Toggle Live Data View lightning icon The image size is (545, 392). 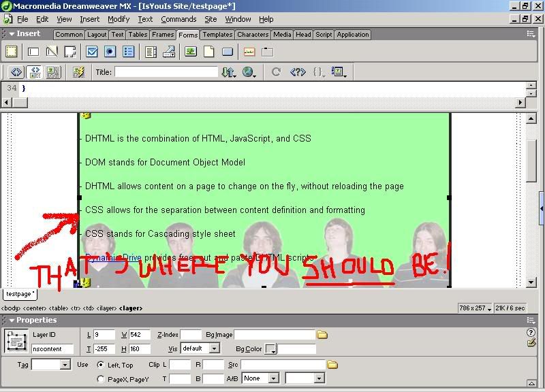point(78,72)
